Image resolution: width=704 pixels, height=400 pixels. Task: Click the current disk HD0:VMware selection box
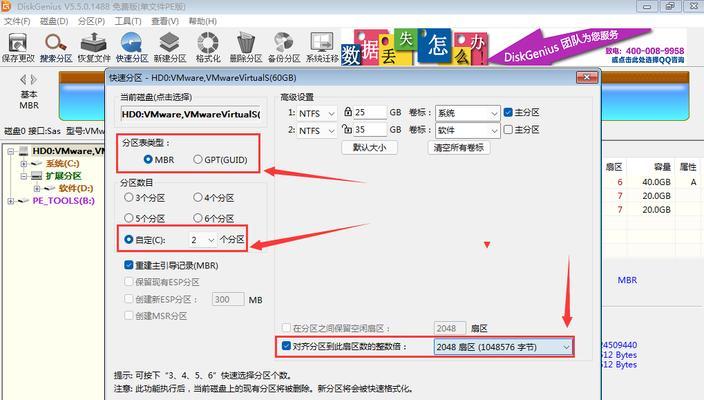[x=192, y=114]
